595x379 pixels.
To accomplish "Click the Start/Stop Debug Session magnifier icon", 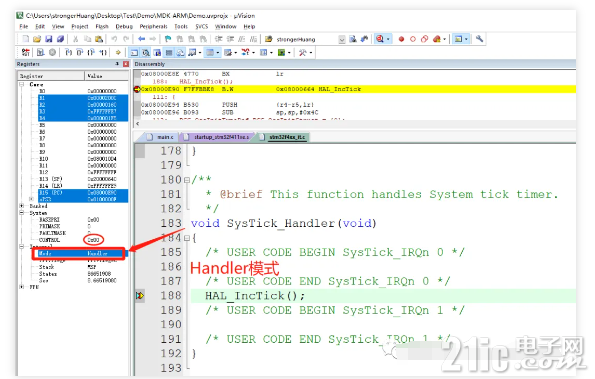I will pos(380,39).
